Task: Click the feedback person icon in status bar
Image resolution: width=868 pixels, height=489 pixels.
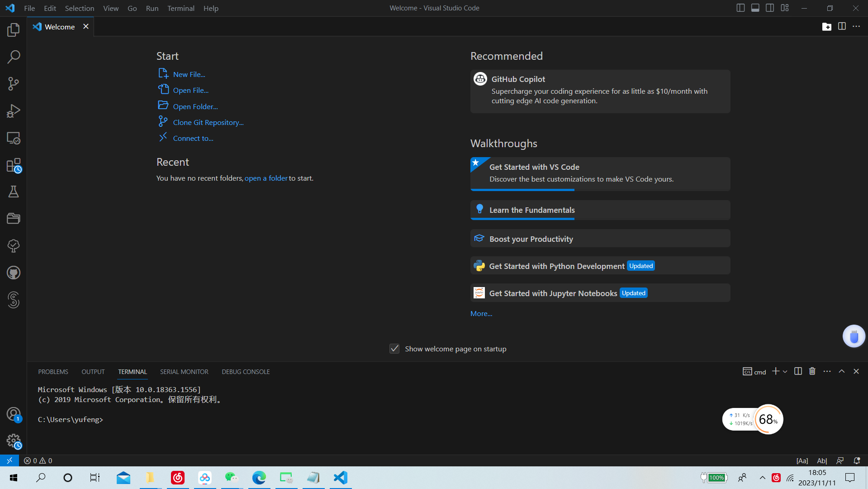Action: tap(840, 460)
